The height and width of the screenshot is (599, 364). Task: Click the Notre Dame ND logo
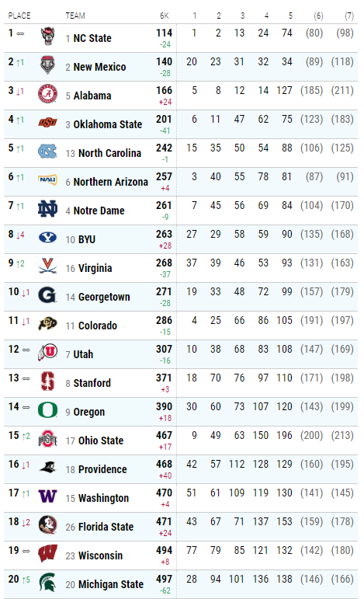(47, 209)
